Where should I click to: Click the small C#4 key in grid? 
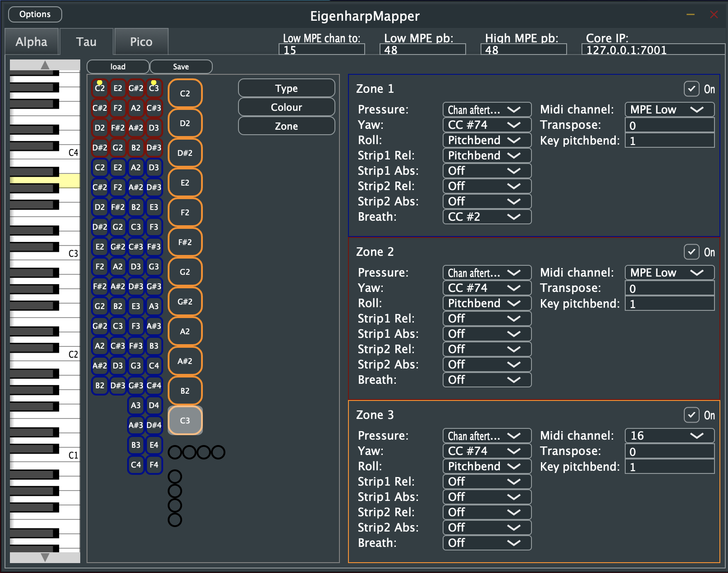pyautogui.click(x=154, y=386)
